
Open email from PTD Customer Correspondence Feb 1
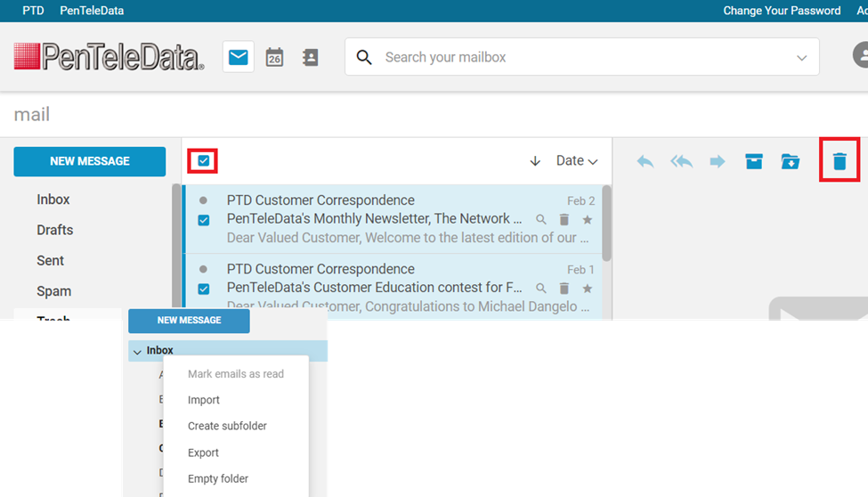pyautogui.click(x=320, y=269)
